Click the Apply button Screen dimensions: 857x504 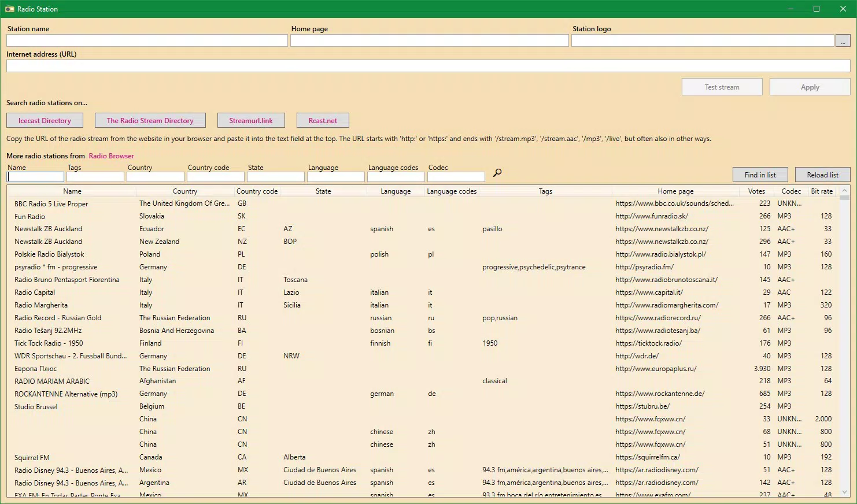(x=810, y=87)
